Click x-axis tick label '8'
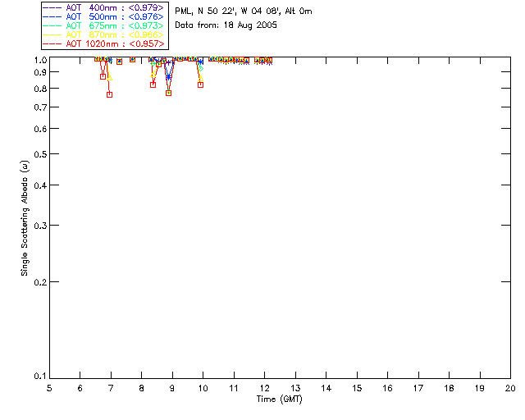525x420 pixels. point(142,388)
